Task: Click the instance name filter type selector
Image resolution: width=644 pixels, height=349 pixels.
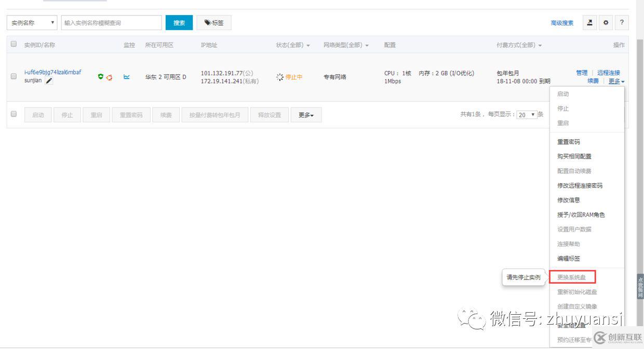Action: pyautogui.click(x=31, y=22)
